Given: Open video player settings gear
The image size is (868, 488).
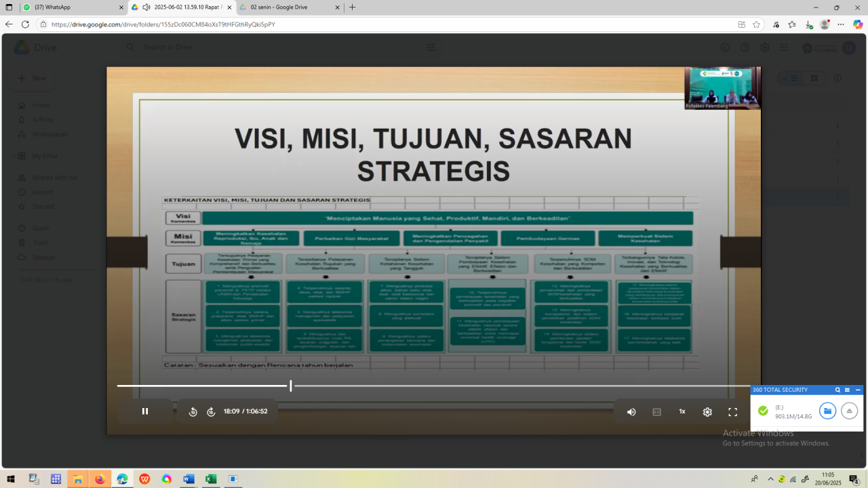Looking at the screenshot, I should pyautogui.click(x=707, y=411).
